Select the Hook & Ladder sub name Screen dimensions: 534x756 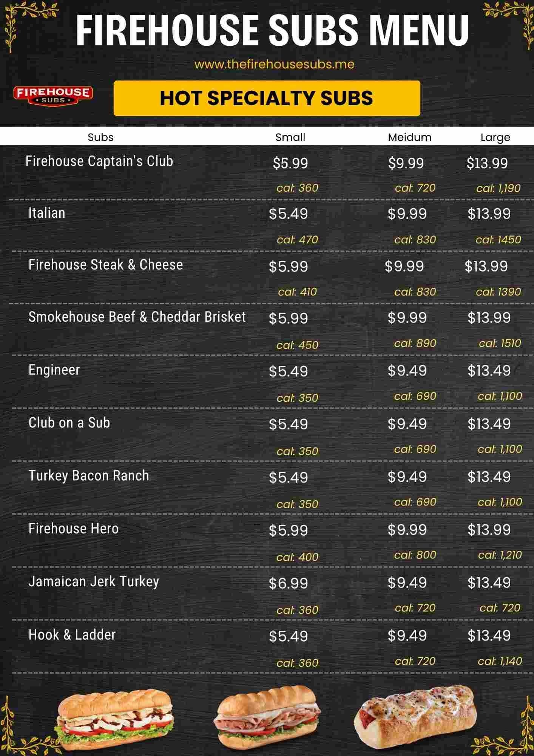[x=72, y=635]
